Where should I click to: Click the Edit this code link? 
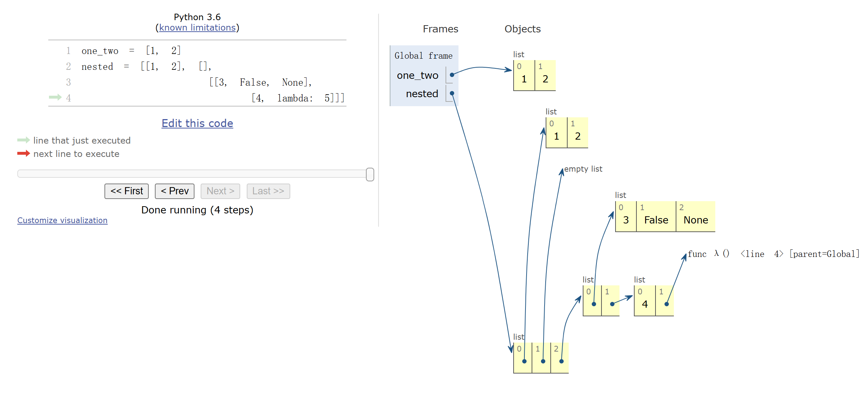(197, 123)
